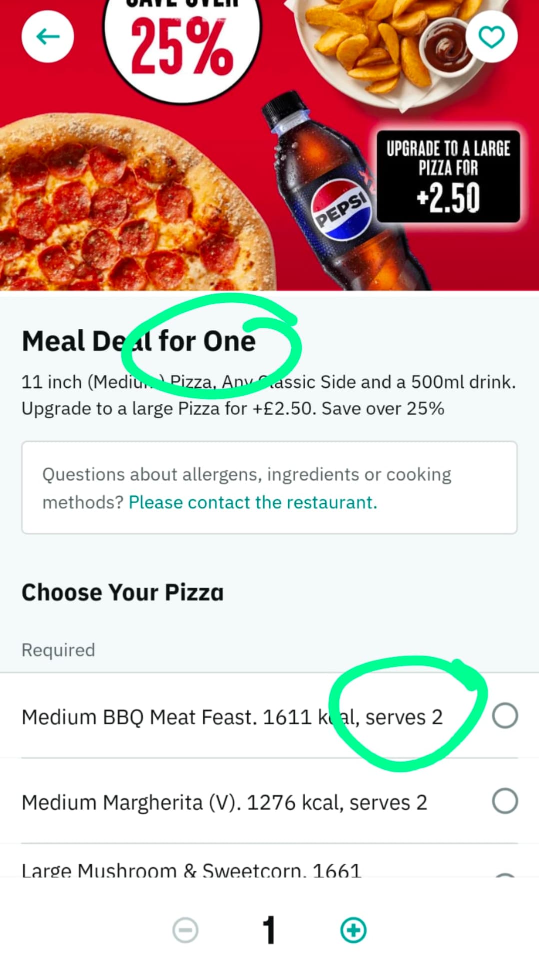Tap the back arrow button
Image resolution: width=539 pixels, height=980 pixels.
point(48,36)
